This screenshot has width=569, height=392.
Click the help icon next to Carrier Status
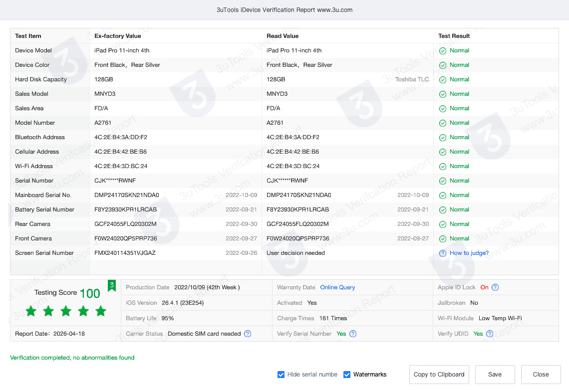(x=248, y=334)
